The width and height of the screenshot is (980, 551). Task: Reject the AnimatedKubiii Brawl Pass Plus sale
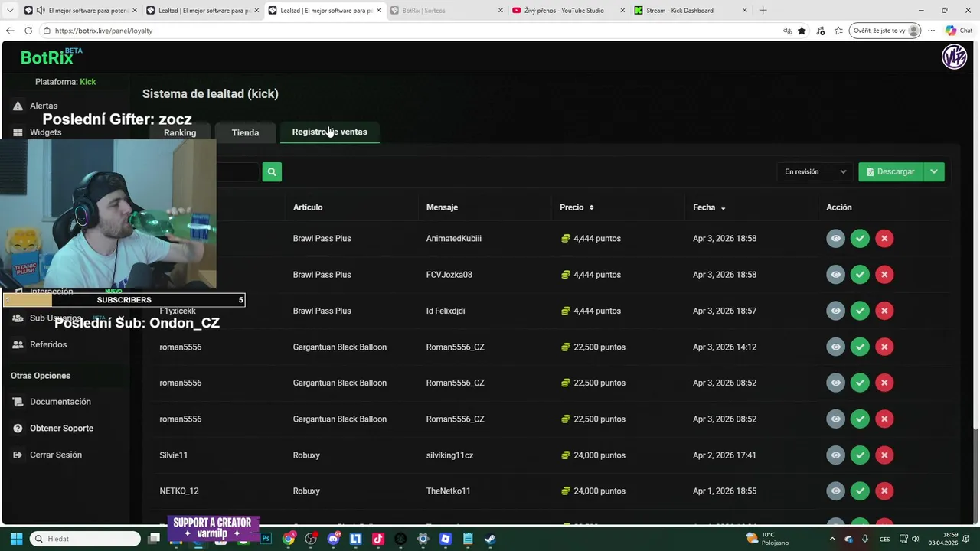pos(884,239)
